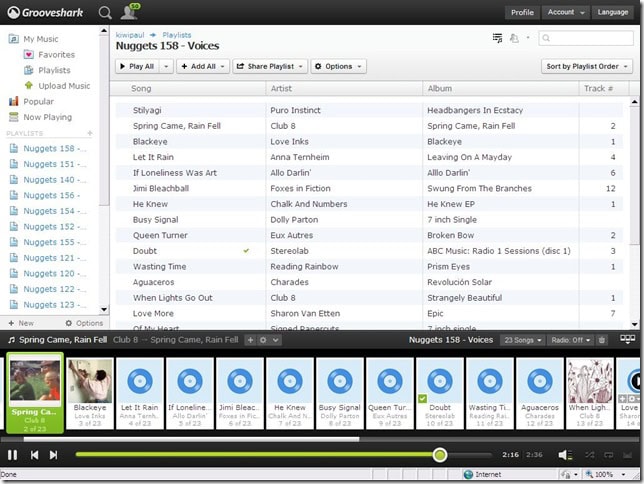The width and height of the screenshot is (644, 484).
Task: Select the Aguaceros queue card
Action: tap(540, 393)
